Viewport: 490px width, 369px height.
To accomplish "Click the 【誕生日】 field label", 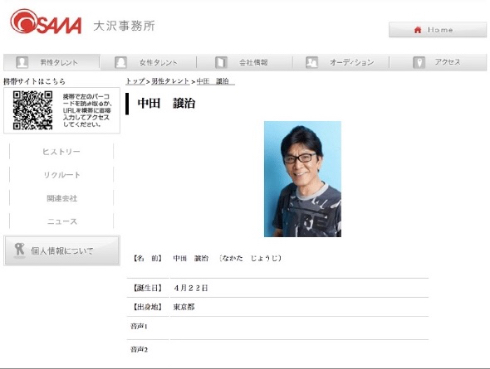I will click(x=147, y=288).
